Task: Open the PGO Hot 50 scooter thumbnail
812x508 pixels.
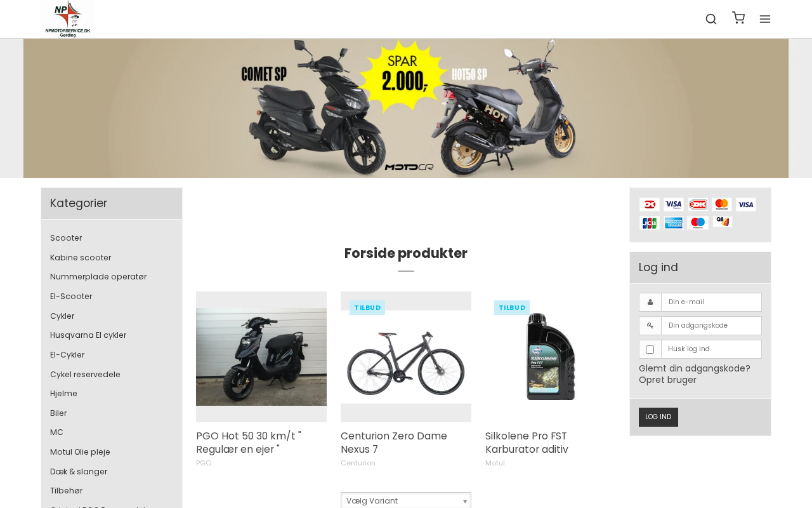Action: pyautogui.click(x=261, y=357)
